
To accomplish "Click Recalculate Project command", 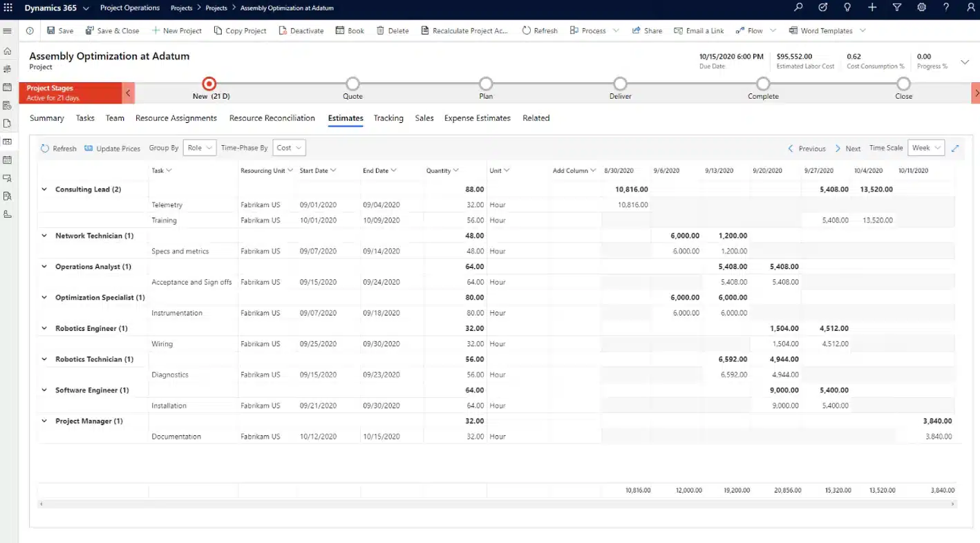I will pyautogui.click(x=464, y=30).
